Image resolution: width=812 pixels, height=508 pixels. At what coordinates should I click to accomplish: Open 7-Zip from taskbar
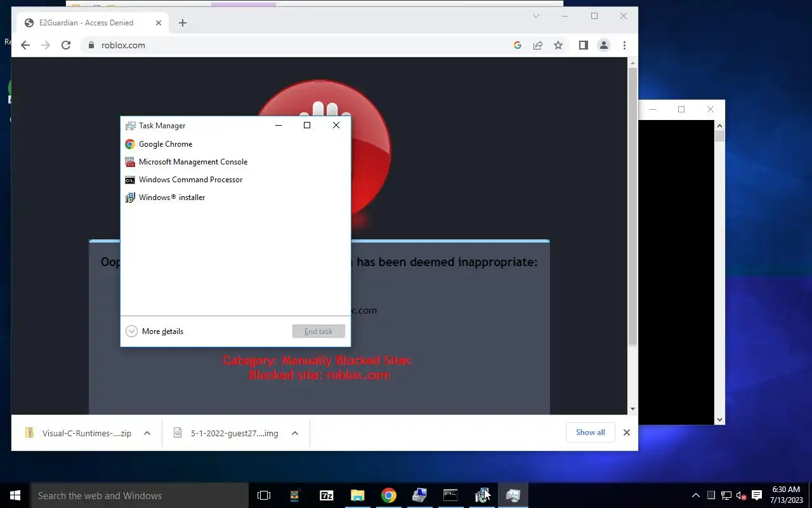[x=326, y=495]
